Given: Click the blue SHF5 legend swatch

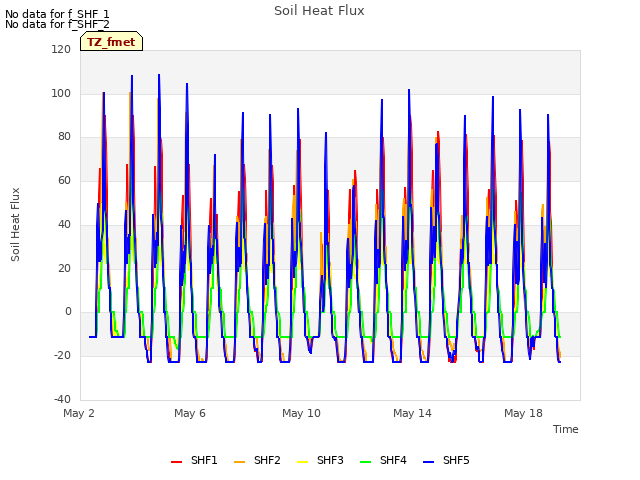Looking at the screenshot, I should [x=429, y=462].
